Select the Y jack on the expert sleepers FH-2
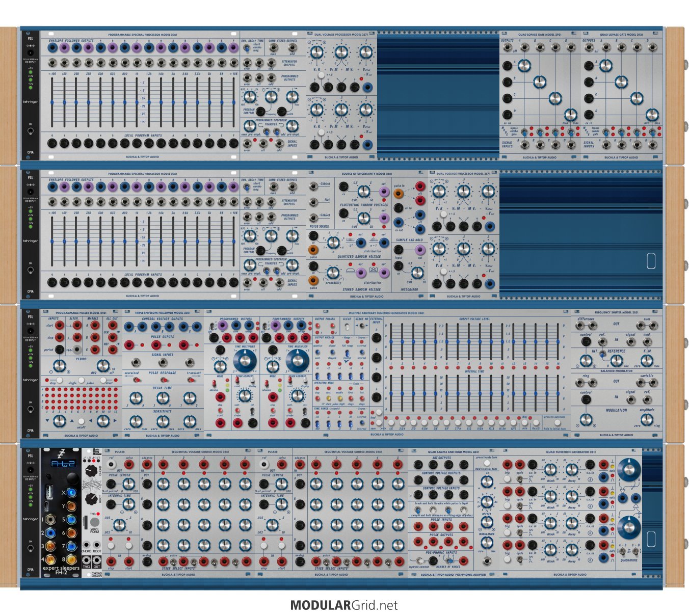Screen dimensions: 689x616 tap(72, 506)
